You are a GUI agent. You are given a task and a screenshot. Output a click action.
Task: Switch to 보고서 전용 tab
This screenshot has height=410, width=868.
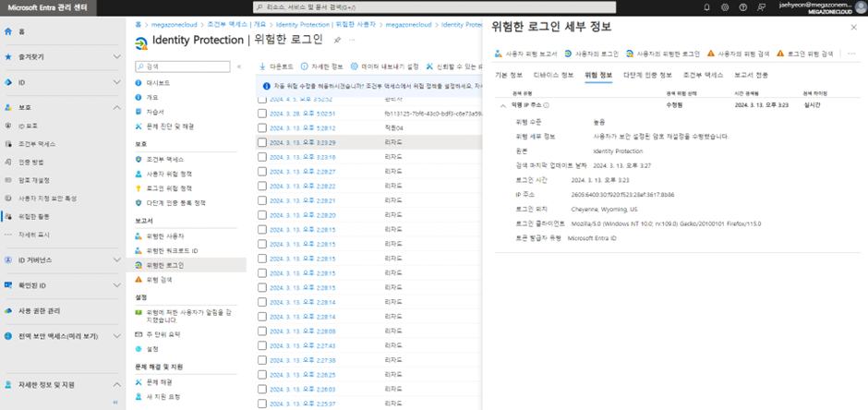(x=752, y=75)
